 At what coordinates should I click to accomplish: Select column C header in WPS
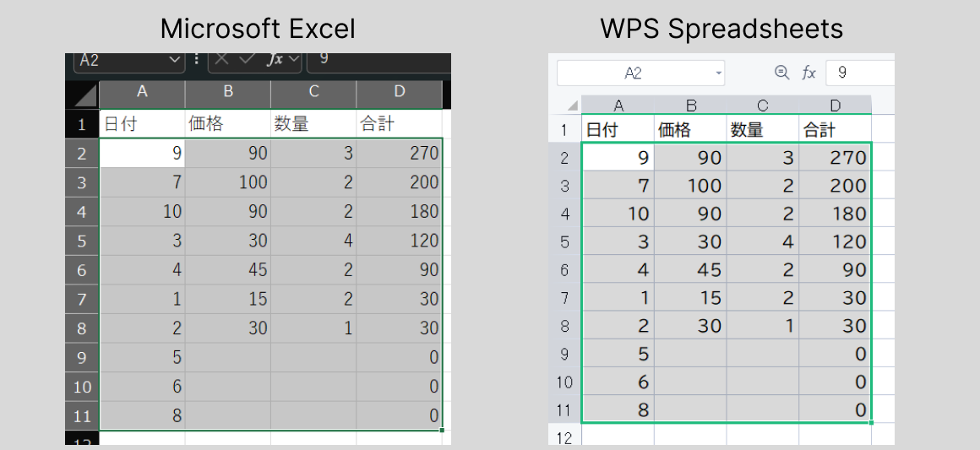pos(763,105)
